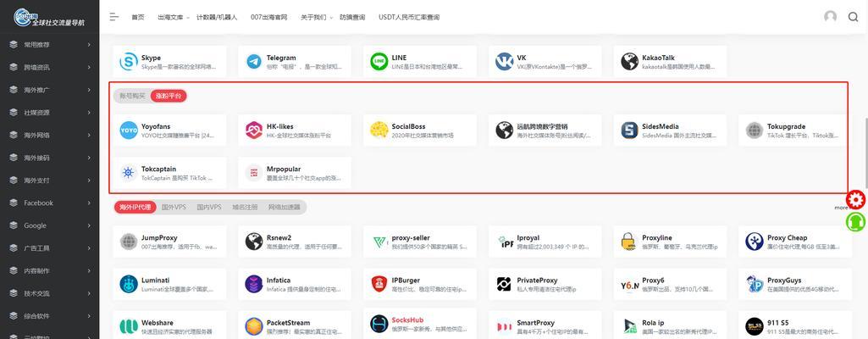The width and height of the screenshot is (868, 339).
Task: Expand the 常用推荐 sidebar category
Action: coord(50,44)
